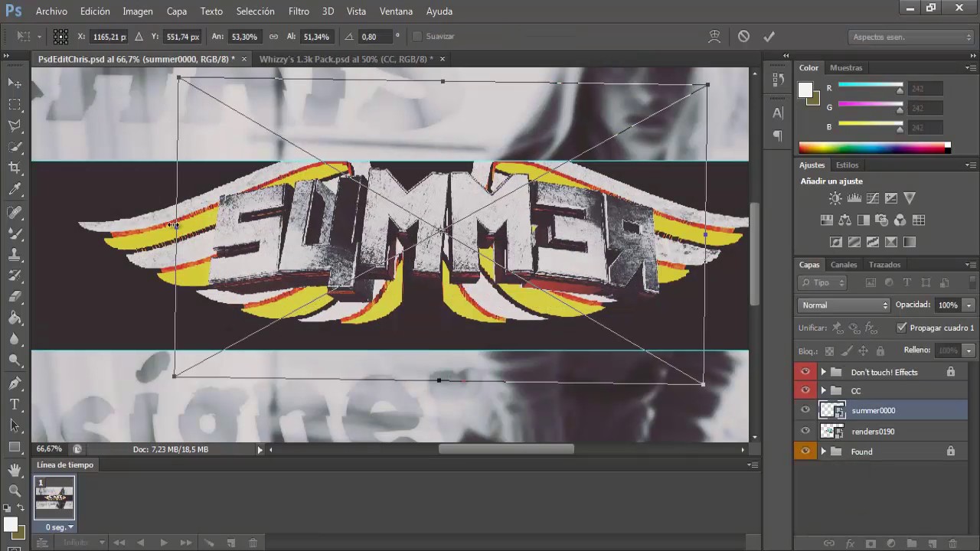Open the Estilos tab
Image resolution: width=980 pixels, height=551 pixels.
tap(847, 165)
